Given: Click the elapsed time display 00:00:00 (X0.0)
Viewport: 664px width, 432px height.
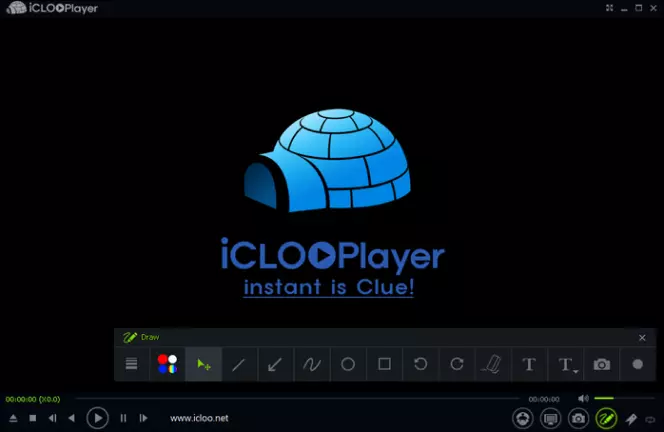Looking at the screenshot, I should tap(33, 399).
